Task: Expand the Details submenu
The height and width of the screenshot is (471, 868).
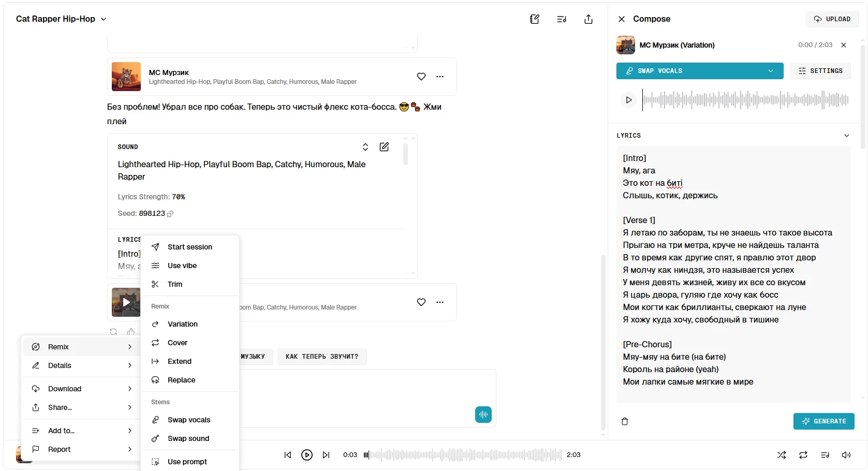Action: (x=81, y=365)
